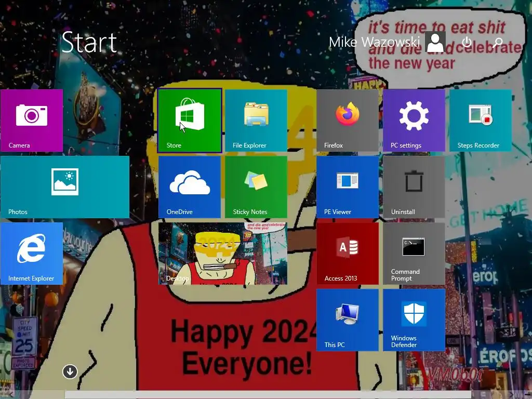Screen dimensions: 532x399
Task: Click the horizontal scrollbar at bottom
Action: pyautogui.click(x=268, y=395)
